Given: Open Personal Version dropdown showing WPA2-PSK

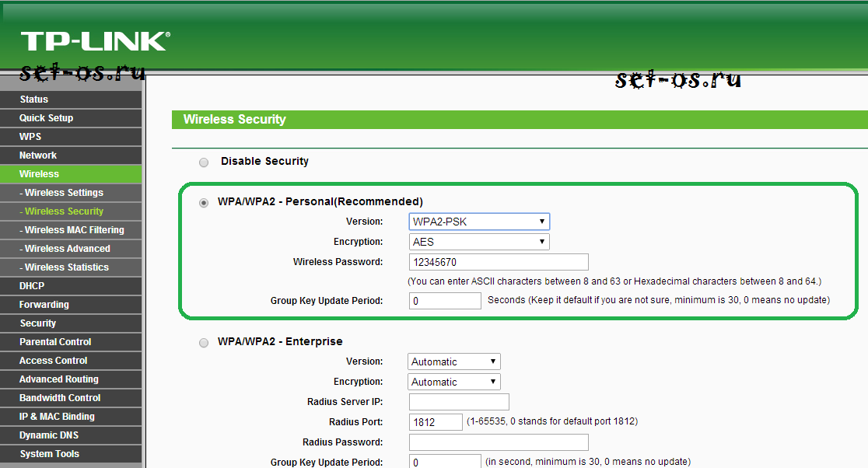Looking at the screenshot, I should tap(479, 222).
